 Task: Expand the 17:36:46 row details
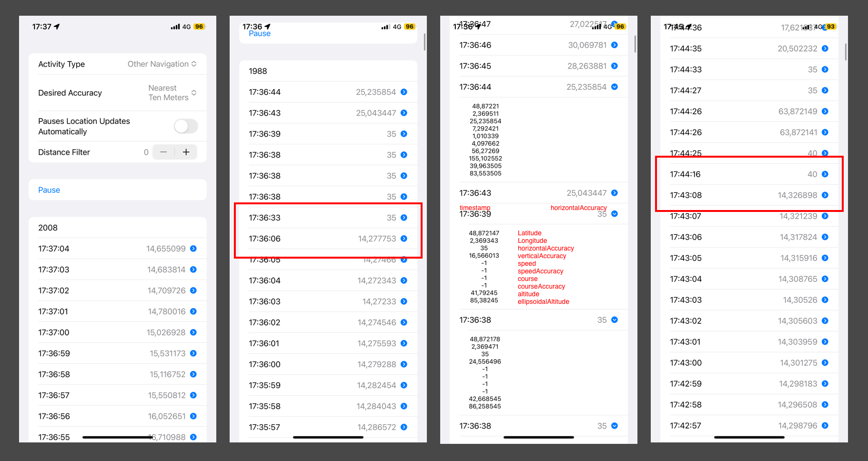(x=615, y=45)
